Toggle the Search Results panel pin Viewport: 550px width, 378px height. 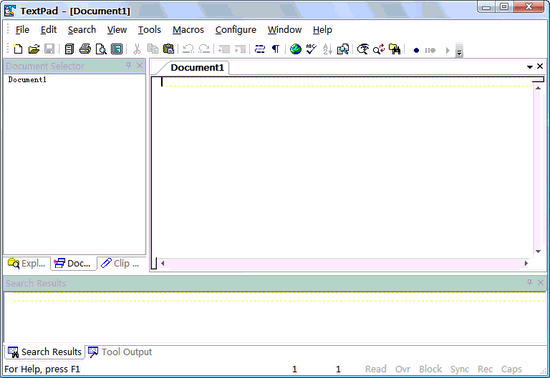(x=530, y=283)
